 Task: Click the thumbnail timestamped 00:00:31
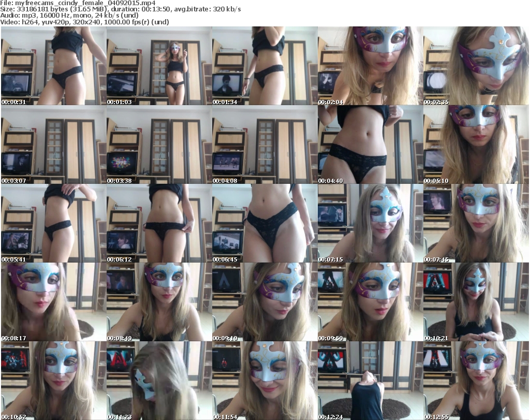tap(53, 66)
